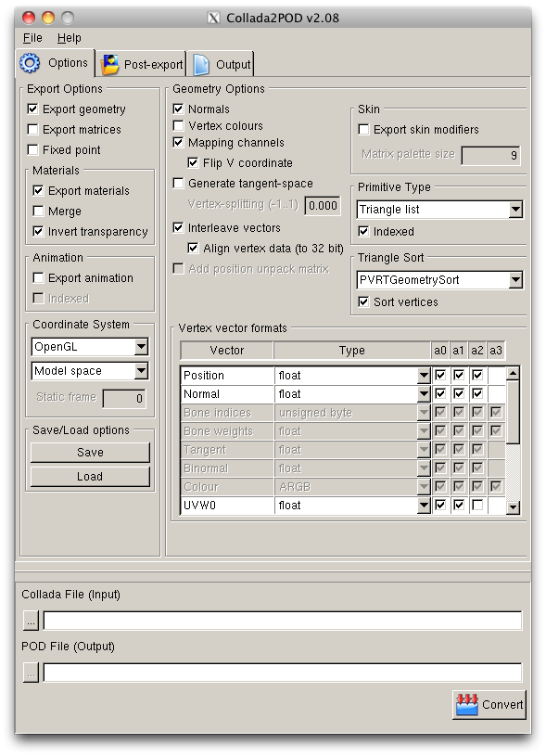Click the Collada File input field

(283, 621)
